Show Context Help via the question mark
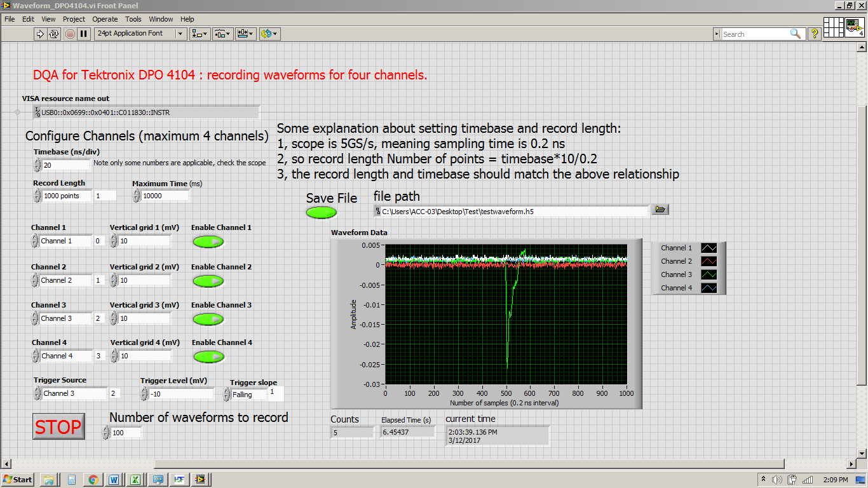 coord(815,34)
